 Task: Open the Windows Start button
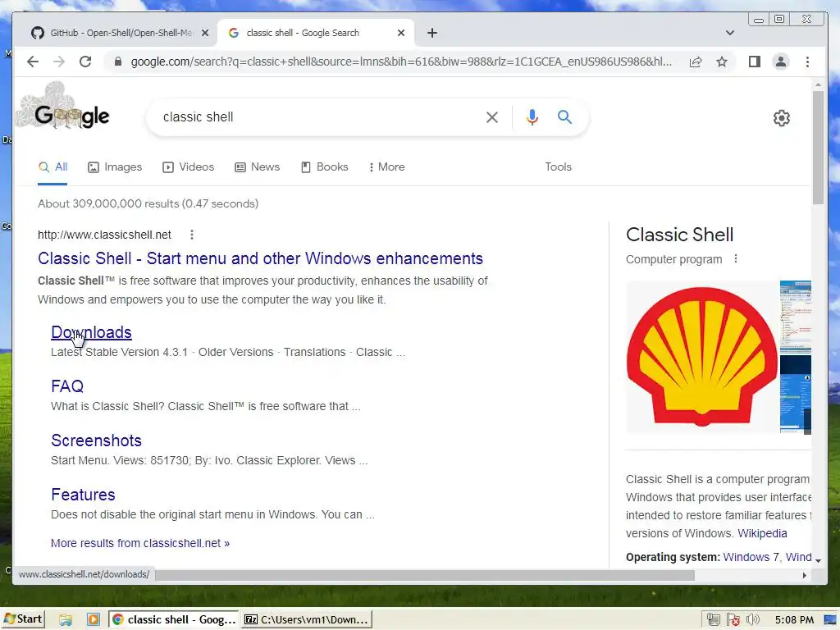(22, 619)
